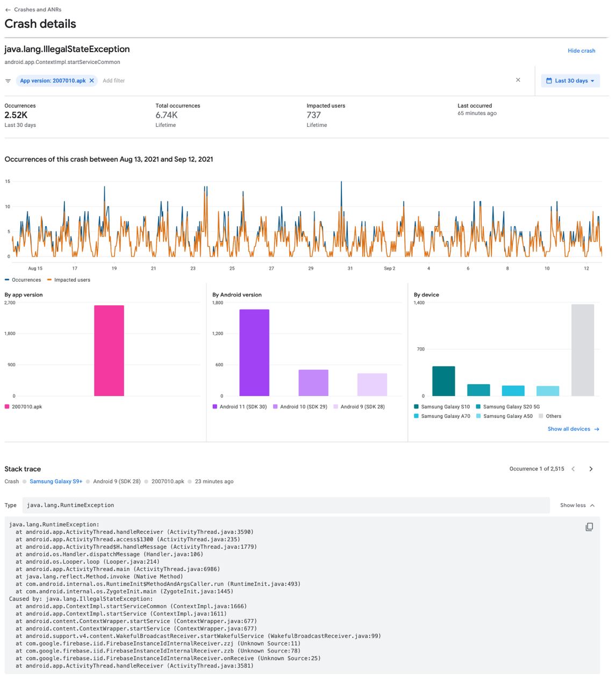Click the pink 2007010.apk bar
The image size is (616, 688).
109,350
